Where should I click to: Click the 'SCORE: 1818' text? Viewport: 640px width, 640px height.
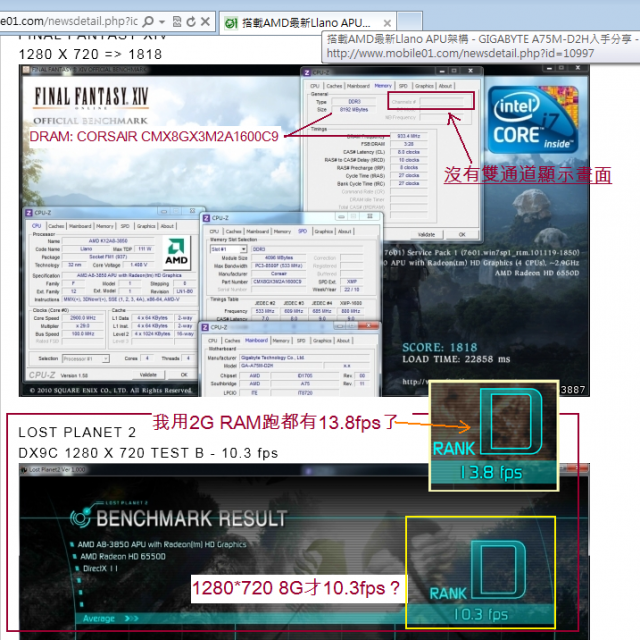[440, 347]
